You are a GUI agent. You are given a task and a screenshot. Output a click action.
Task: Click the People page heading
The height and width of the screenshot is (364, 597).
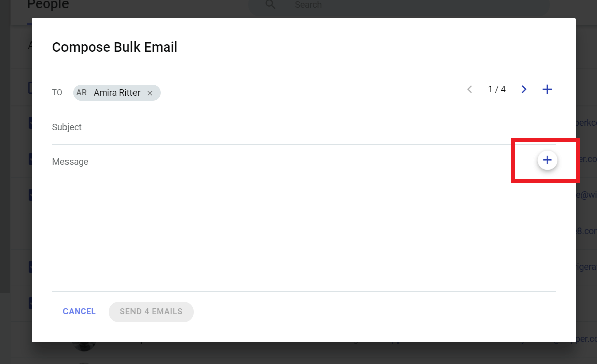(48, 5)
